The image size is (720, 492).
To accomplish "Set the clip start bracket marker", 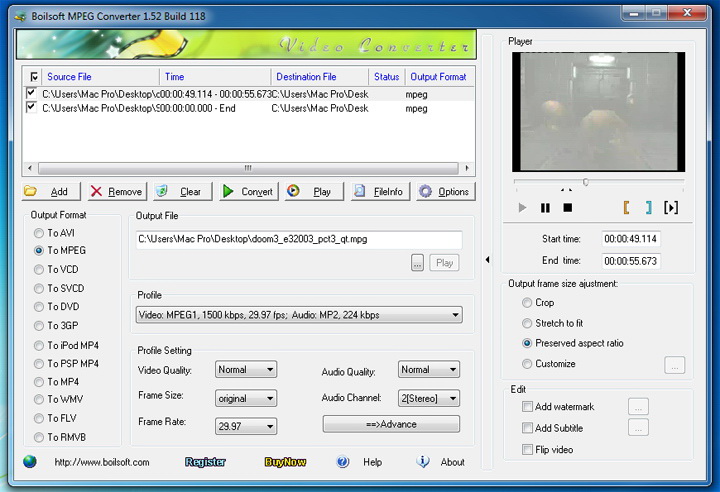I will tap(626, 208).
